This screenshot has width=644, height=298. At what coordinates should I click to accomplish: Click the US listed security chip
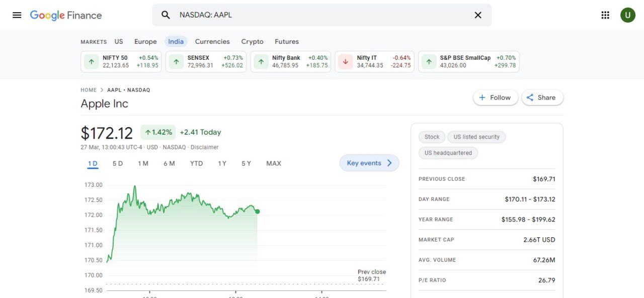476,137
